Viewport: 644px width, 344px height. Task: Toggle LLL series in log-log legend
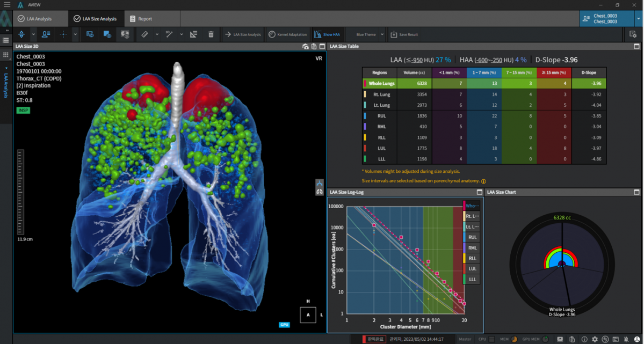point(472,279)
